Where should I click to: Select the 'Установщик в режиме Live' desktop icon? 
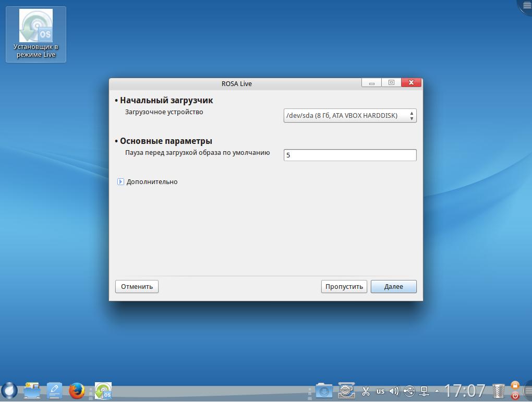[36, 34]
